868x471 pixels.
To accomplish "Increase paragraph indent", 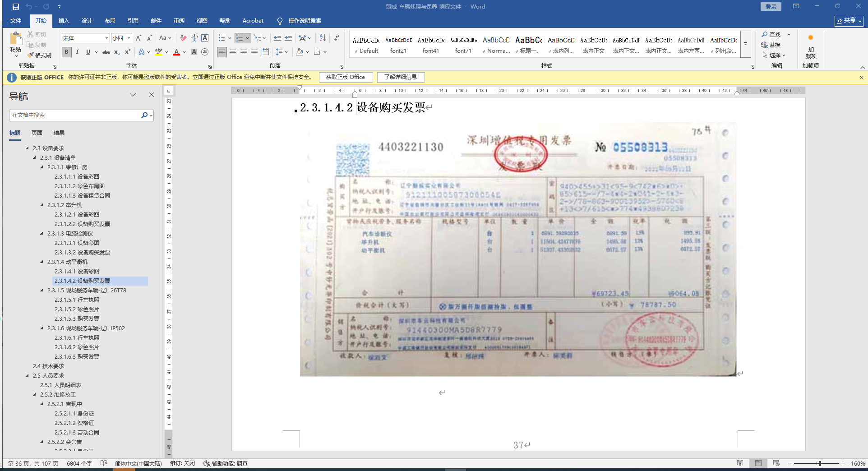I will 288,38.
